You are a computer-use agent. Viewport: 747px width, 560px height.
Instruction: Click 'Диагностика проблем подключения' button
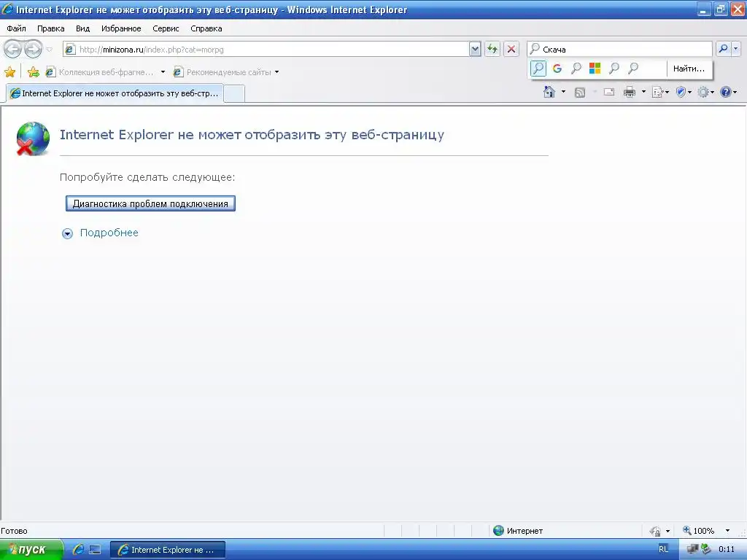coord(150,203)
